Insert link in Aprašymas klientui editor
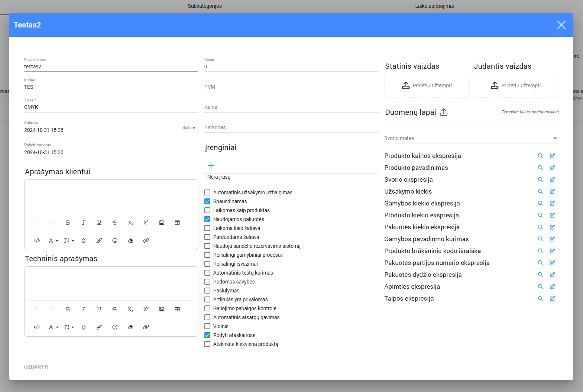Image resolution: width=583 pixels, height=392 pixels. point(146,240)
